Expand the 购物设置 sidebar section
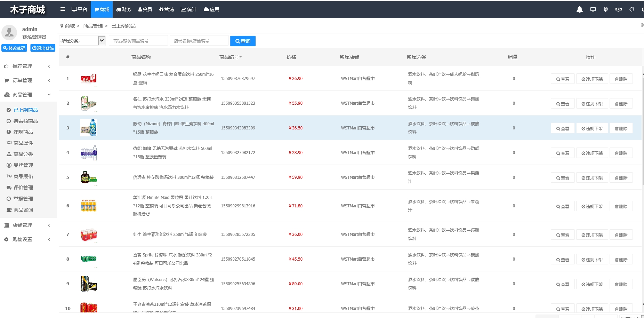This screenshot has width=644, height=318. point(28,239)
